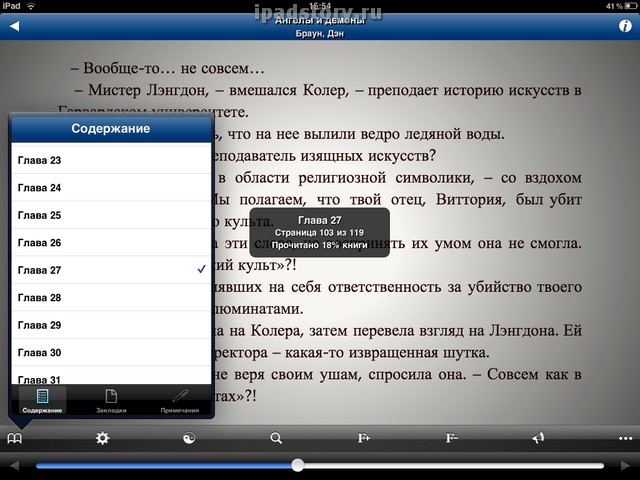Tap the author name Браун, Дэн

pyautogui.click(x=320, y=34)
